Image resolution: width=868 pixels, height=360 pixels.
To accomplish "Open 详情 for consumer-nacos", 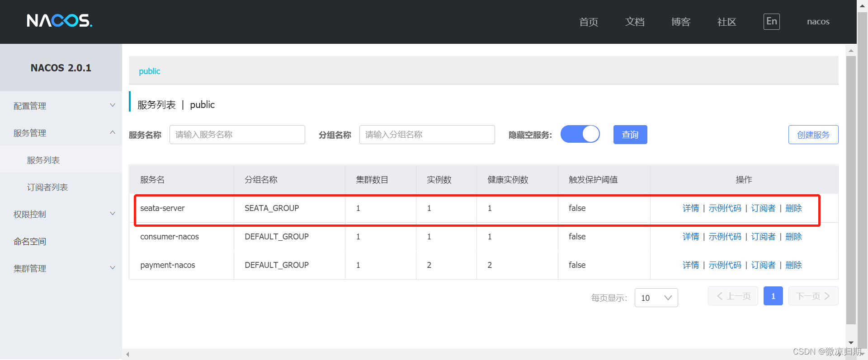I will click(x=691, y=237).
